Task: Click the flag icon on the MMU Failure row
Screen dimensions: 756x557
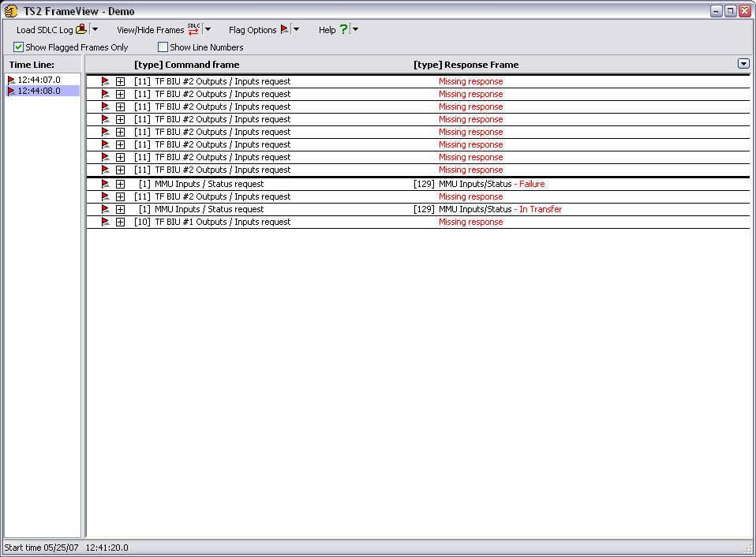Action: coord(105,184)
